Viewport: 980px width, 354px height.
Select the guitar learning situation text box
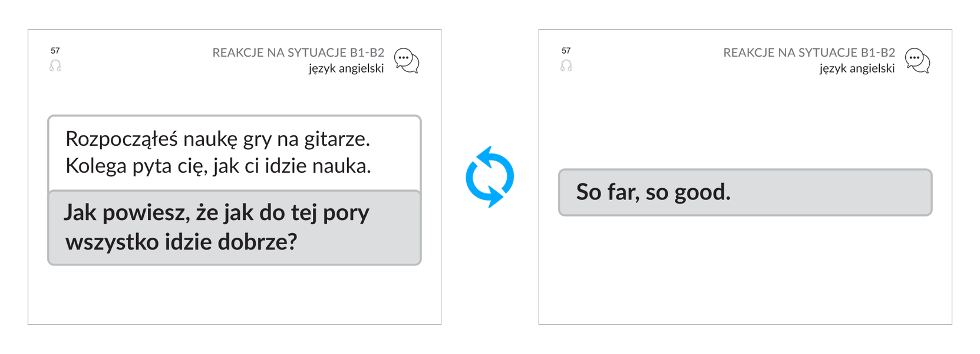click(x=235, y=153)
